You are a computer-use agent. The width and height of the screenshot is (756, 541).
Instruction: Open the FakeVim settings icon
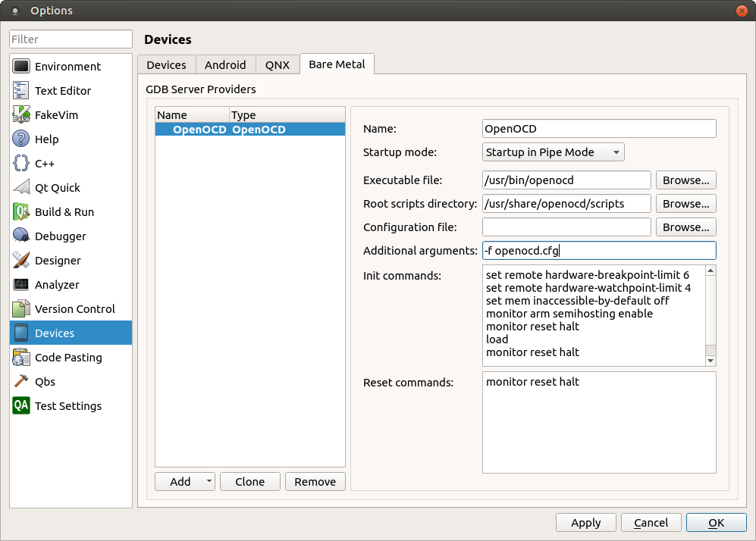point(21,115)
